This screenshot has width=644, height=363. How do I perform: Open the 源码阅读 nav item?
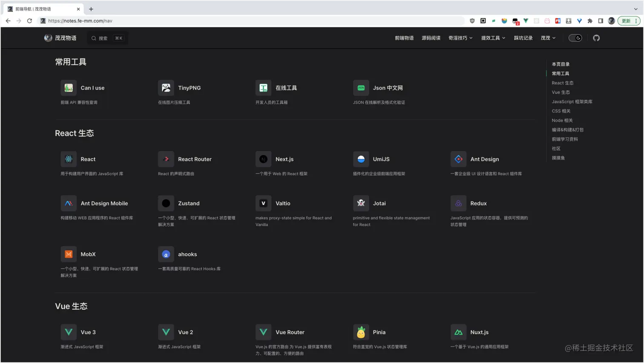(431, 38)
